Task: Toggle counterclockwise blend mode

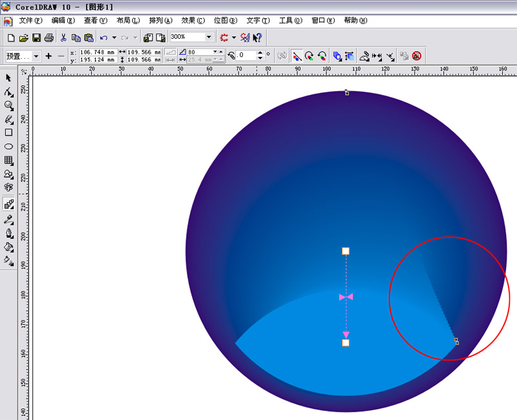Action: [322, 56]
